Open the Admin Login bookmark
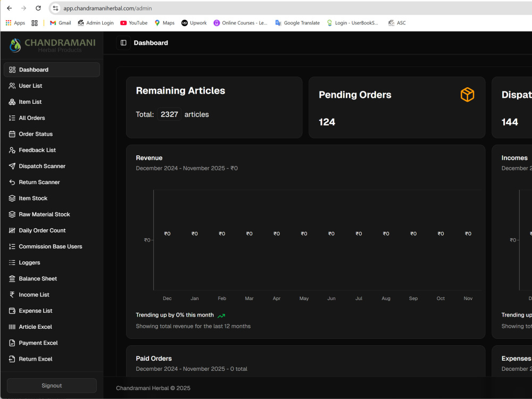 click(96, 23)
